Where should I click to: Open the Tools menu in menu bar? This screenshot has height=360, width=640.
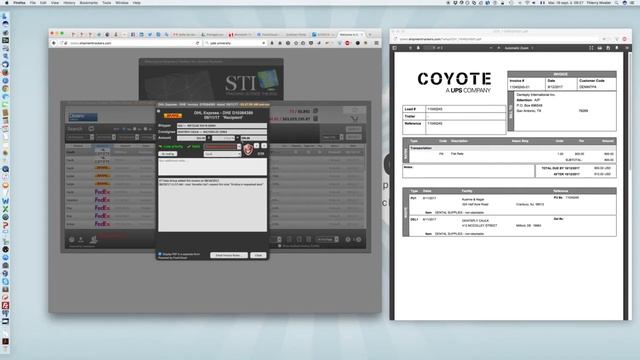click(107, 2)
